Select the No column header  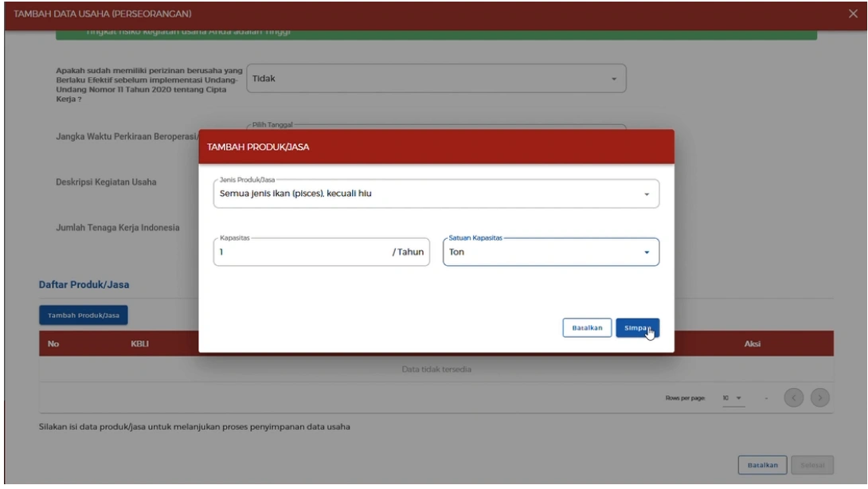(53, 344)
